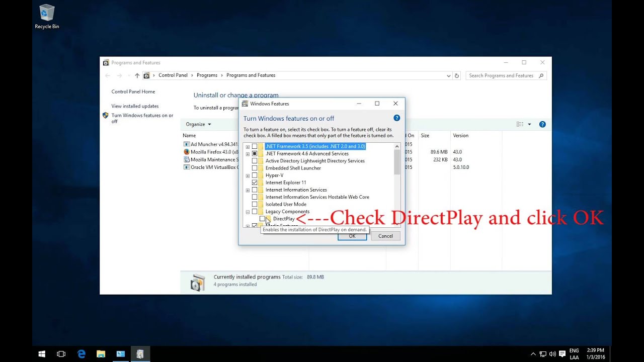644x362 pixels.
Task: Check Internet Information Services checkbox
Action: [255, 190]
